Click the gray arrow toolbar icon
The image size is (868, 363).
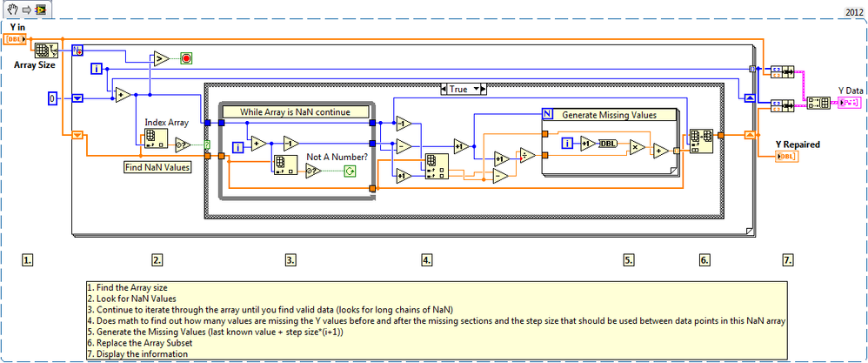tap(25, 10)
